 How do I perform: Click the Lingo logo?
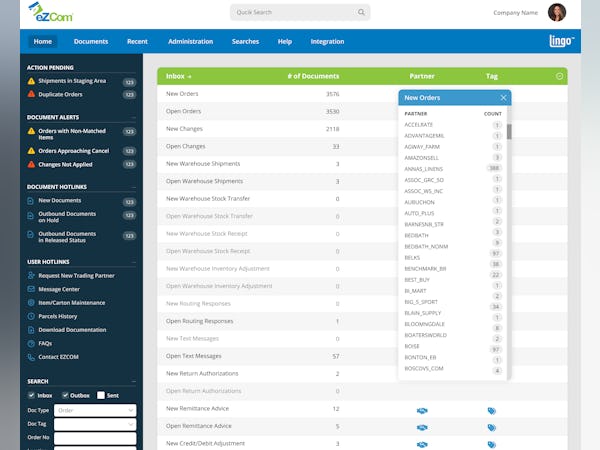561,41
